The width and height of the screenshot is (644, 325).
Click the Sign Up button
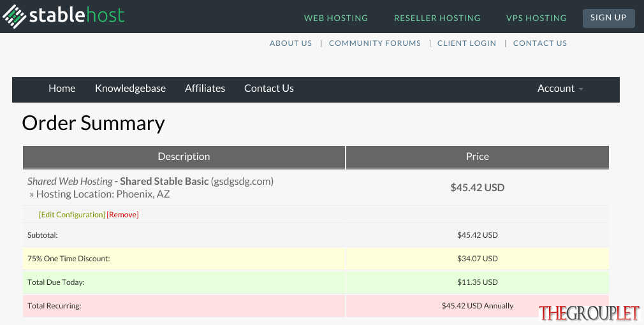point(608,18)
